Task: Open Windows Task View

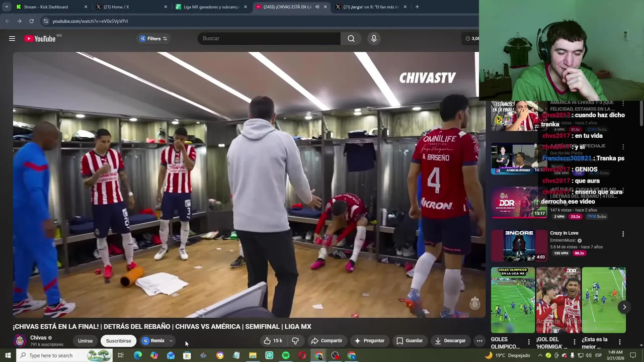Action: tap(121, 355)
